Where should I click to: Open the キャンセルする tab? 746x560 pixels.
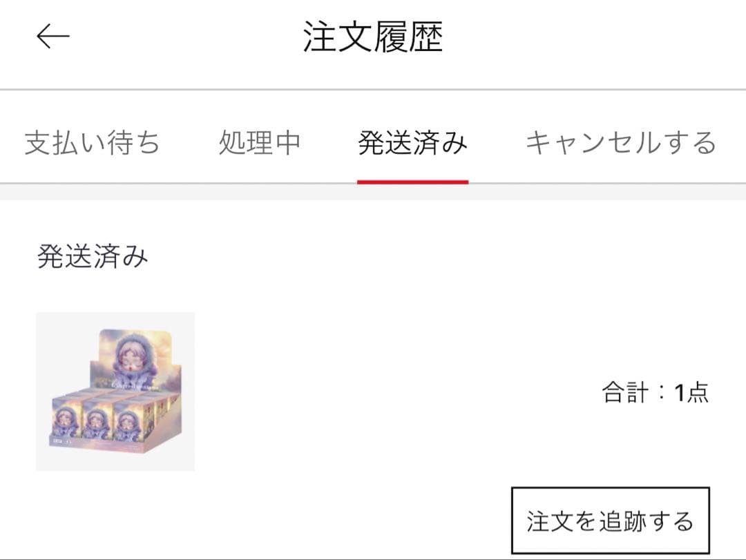[x=621, y=142]
